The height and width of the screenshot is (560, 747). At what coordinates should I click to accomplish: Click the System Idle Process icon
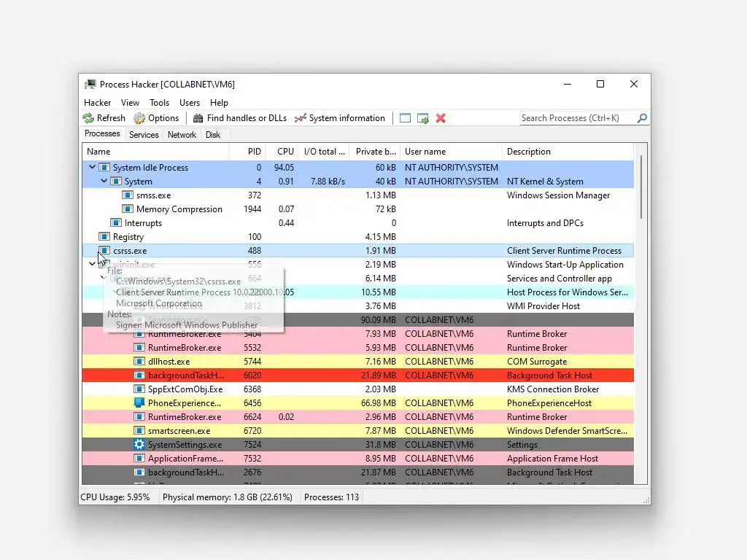(104, 168)
